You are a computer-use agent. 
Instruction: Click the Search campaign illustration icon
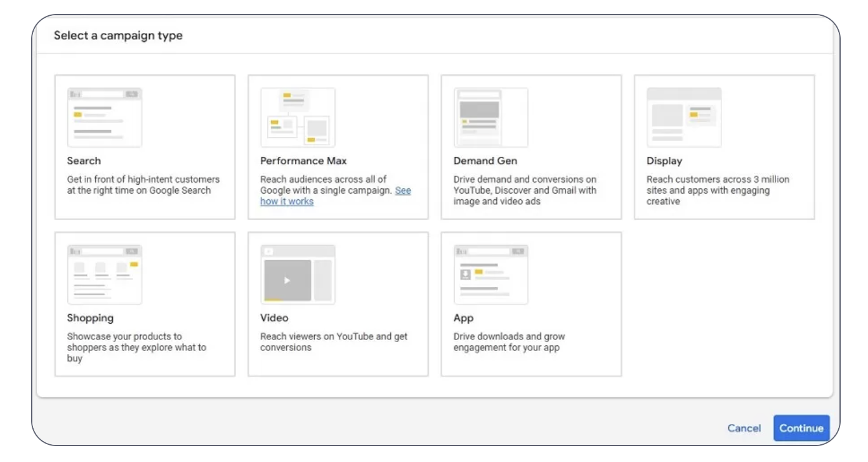[x=105, y=117]
